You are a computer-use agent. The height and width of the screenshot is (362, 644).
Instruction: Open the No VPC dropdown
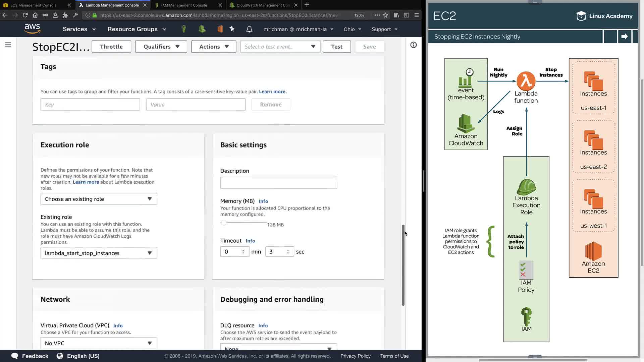[x=99, y=343]
